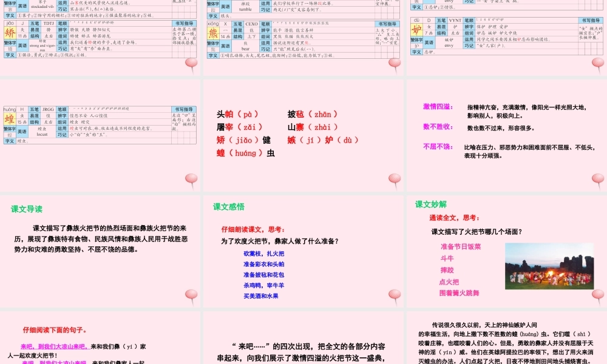Click the magenta item 准备节日饭菜

[x=461, y=247]
